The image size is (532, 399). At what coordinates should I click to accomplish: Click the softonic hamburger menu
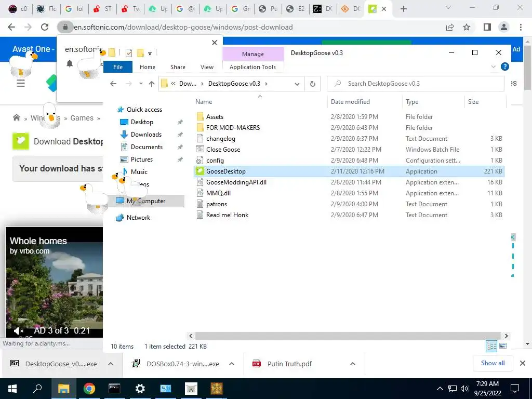click(x=21, y=84)
